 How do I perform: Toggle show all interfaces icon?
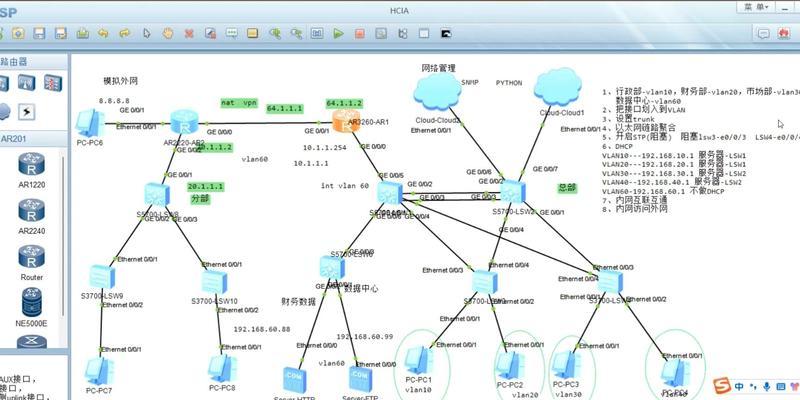click(403, 34)
